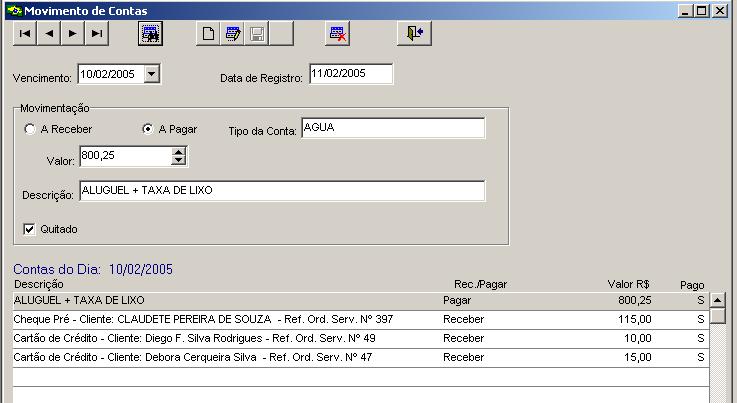This screenshot has width=737, height=403.
Task: Go to the next record
Action: coord(72,33)
